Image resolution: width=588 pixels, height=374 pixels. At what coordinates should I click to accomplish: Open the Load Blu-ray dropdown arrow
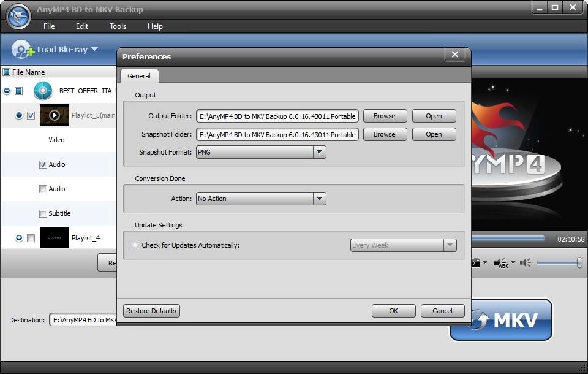click(x=94, y=49)
